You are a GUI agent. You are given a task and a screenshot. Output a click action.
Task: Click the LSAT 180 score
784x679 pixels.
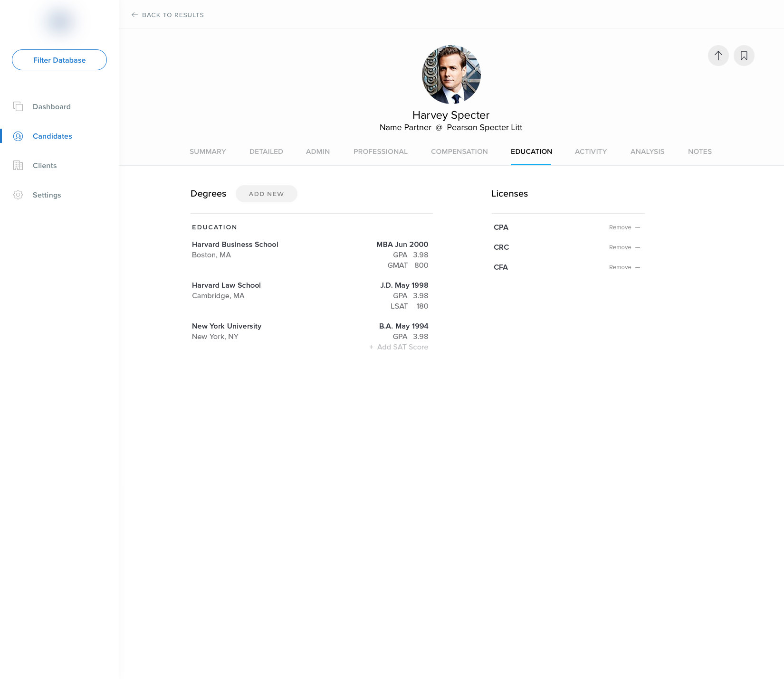point(410,306)
